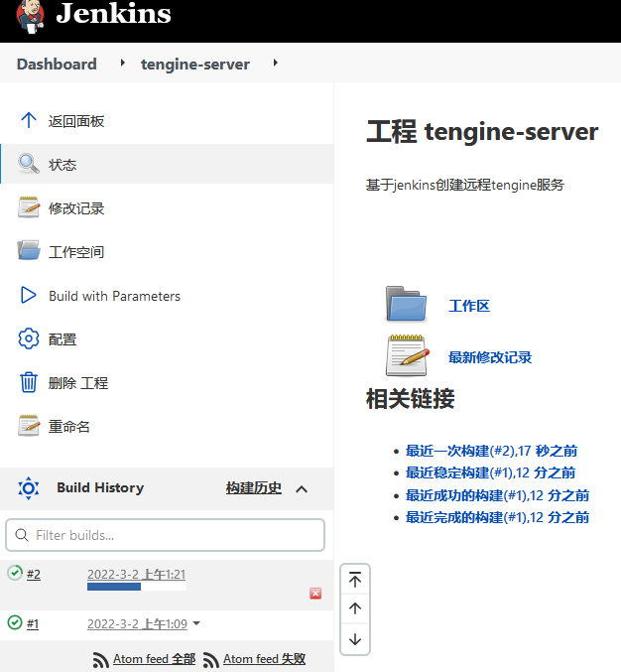Open the Atom feed 全部 link

(154, 659)
